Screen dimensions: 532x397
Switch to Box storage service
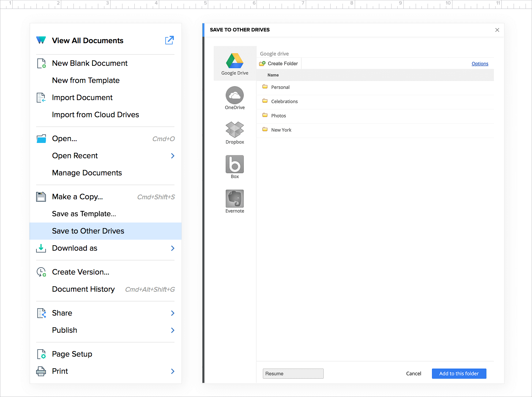234,165
